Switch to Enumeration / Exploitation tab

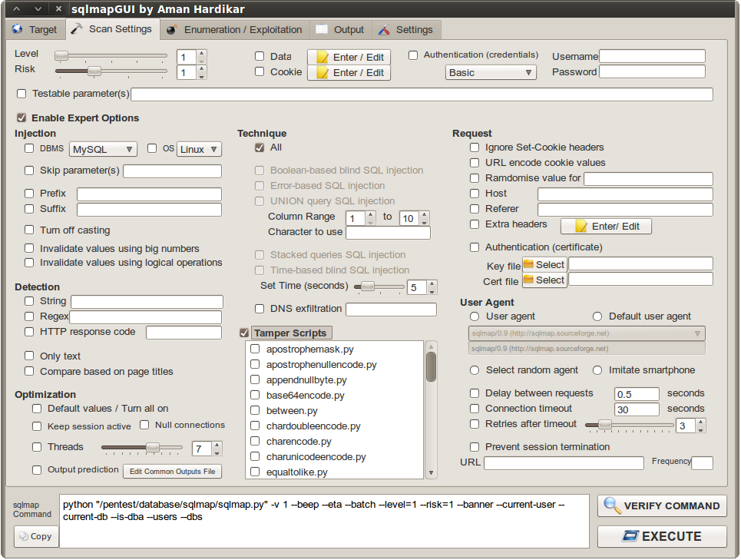234,29
